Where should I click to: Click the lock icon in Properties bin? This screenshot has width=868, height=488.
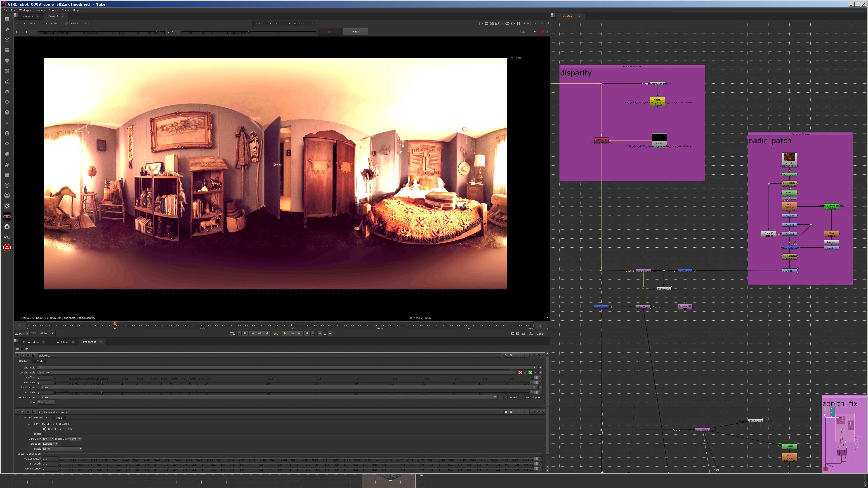click(x=22, y=349)
